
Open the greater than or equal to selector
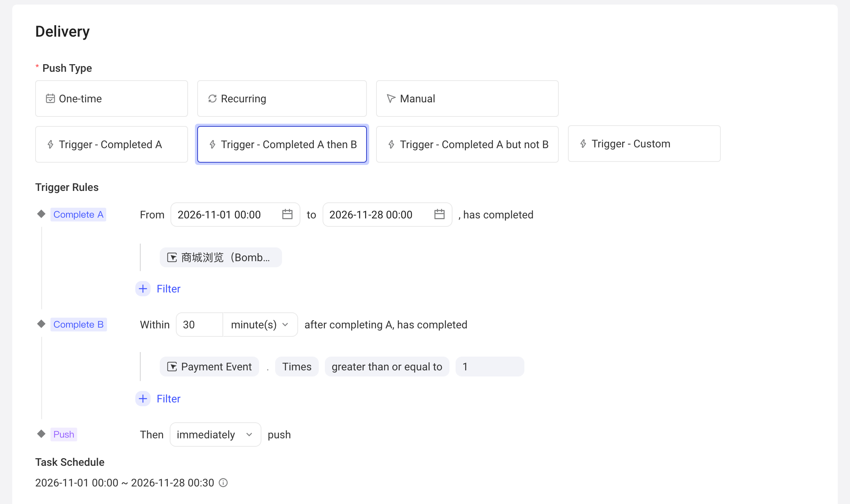(x=387, y=367)
